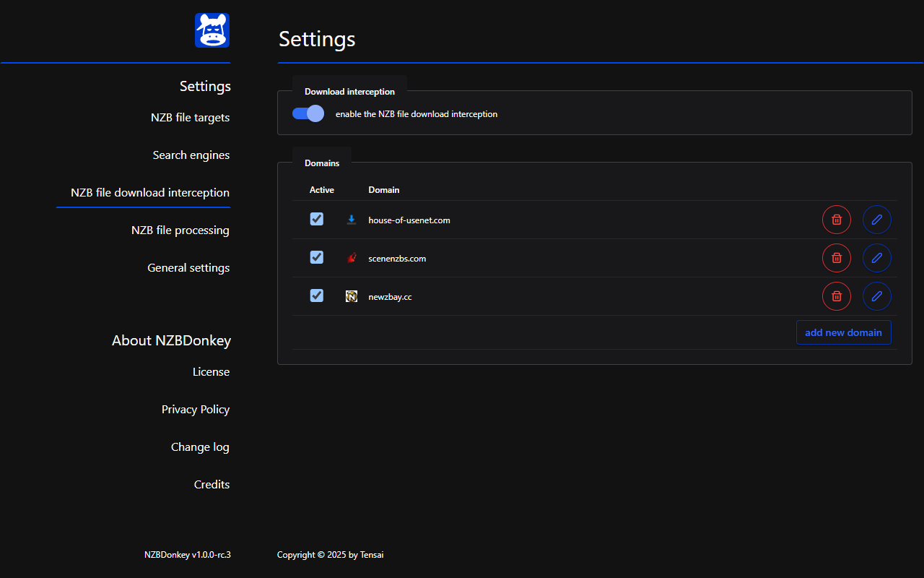
Task: View the Change log page
Action: [200, 447]
